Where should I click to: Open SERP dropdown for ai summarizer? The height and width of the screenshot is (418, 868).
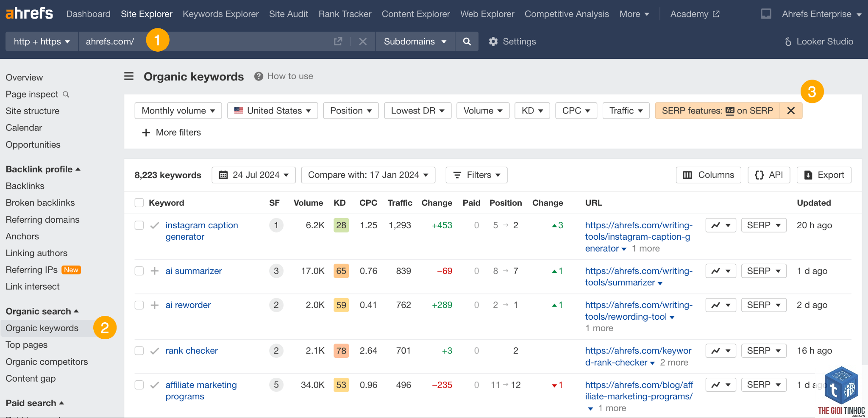point(764,271)
